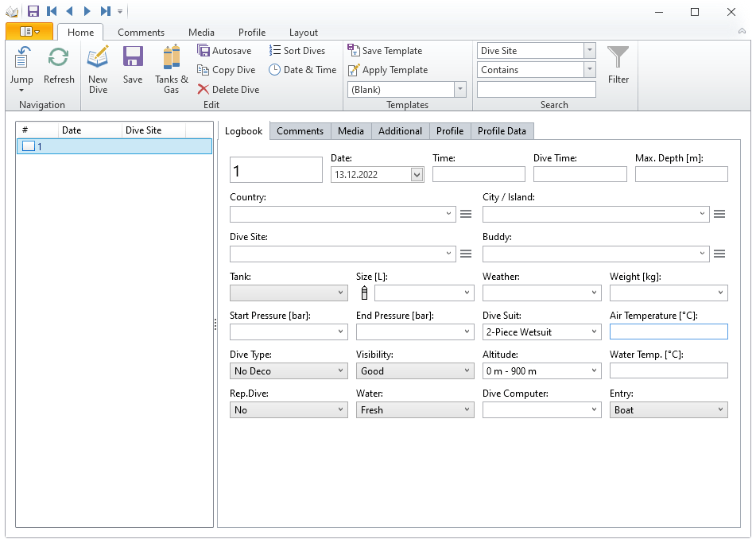The image size is (756, 543).
Task: Collapse the ribbon with small arrow
Action: click(x=742, y=31)
